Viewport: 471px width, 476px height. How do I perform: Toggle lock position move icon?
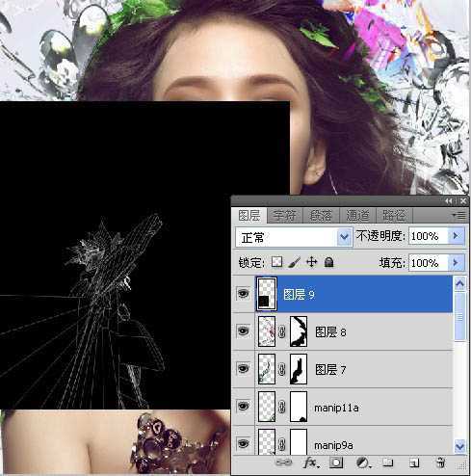311,262
